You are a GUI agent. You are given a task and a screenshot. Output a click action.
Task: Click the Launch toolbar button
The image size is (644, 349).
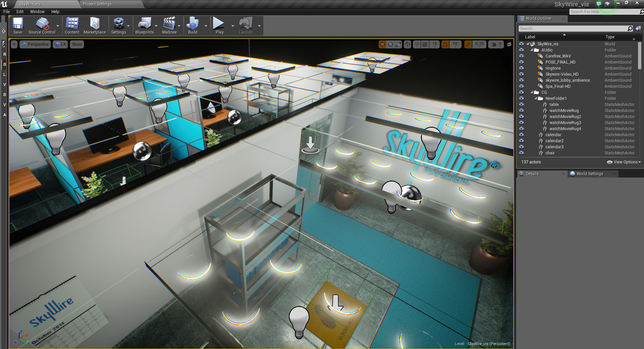(245, 26)
